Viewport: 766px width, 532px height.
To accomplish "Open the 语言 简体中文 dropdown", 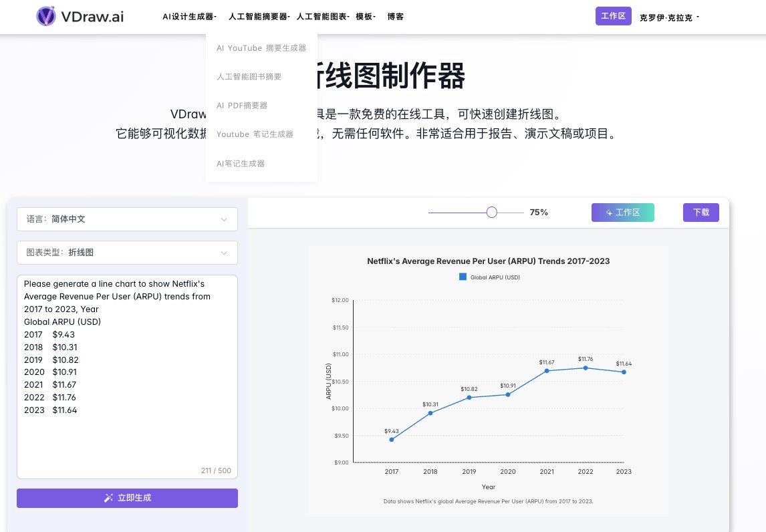I will [x=127, y=219].
